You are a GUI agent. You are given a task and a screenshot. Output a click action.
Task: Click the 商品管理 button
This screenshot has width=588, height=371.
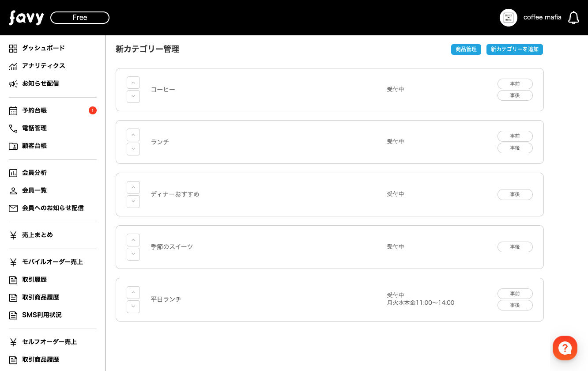click(x=466, y=49)
